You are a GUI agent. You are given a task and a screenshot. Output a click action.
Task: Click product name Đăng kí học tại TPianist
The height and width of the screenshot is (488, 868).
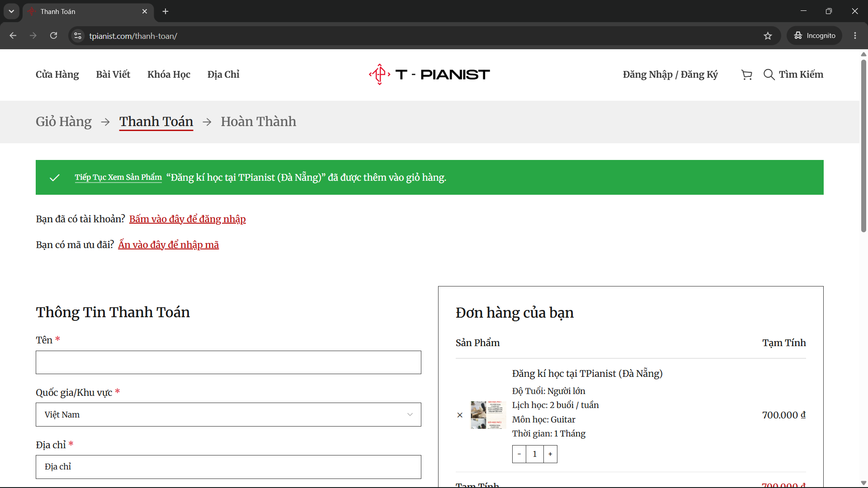[587, 374]
